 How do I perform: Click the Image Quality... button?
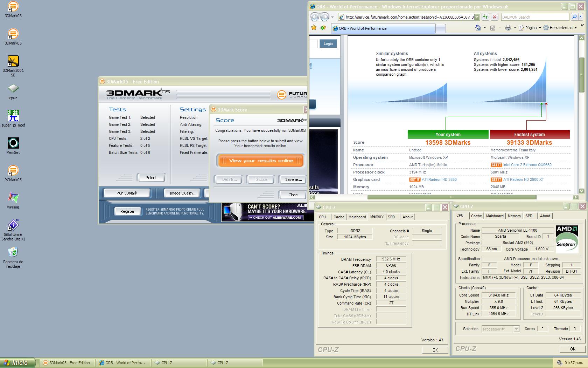click(183, 193)
